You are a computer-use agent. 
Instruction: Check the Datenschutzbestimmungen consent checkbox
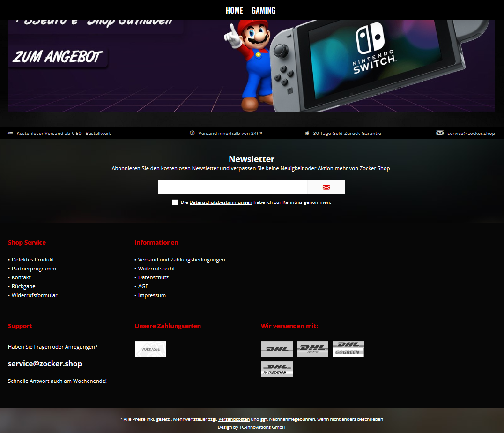[x=175, y=202]
